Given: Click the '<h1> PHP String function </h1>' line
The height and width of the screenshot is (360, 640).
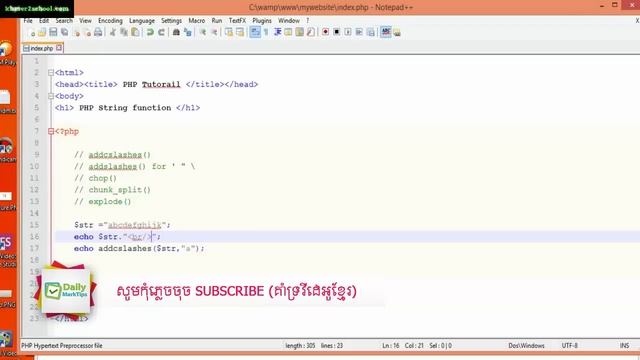Looking at the screenshot, I should (128, 108).
